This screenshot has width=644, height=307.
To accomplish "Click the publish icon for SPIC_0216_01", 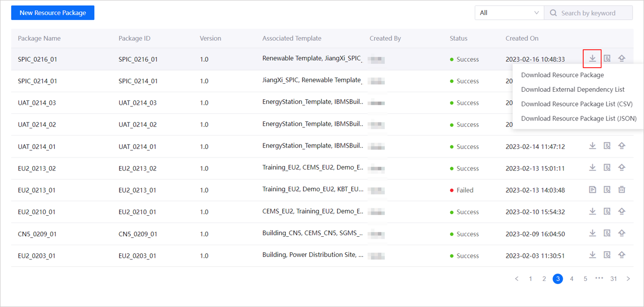I will click(621, 59).
